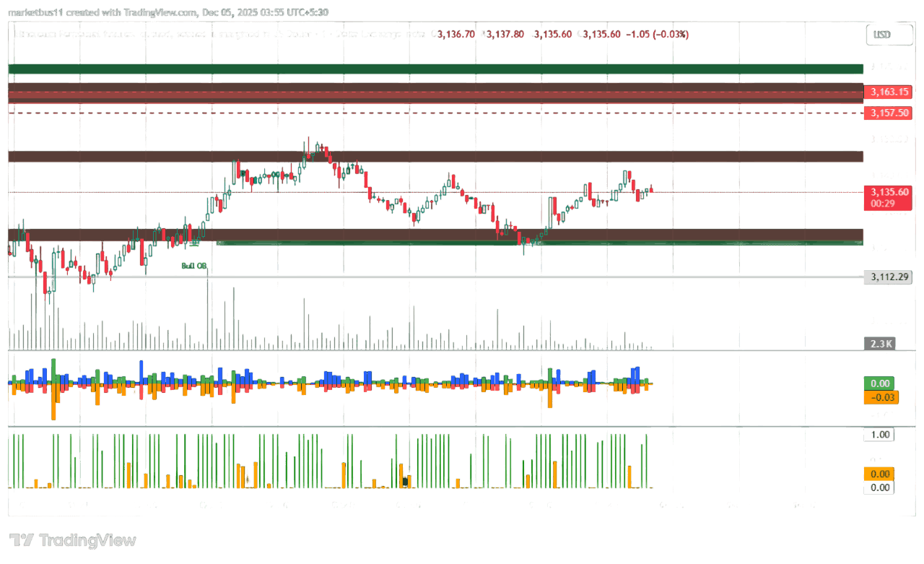Click the orange 0.00 label in bottom pane
This screenshot has width=924, height=564.
point(879,474)
